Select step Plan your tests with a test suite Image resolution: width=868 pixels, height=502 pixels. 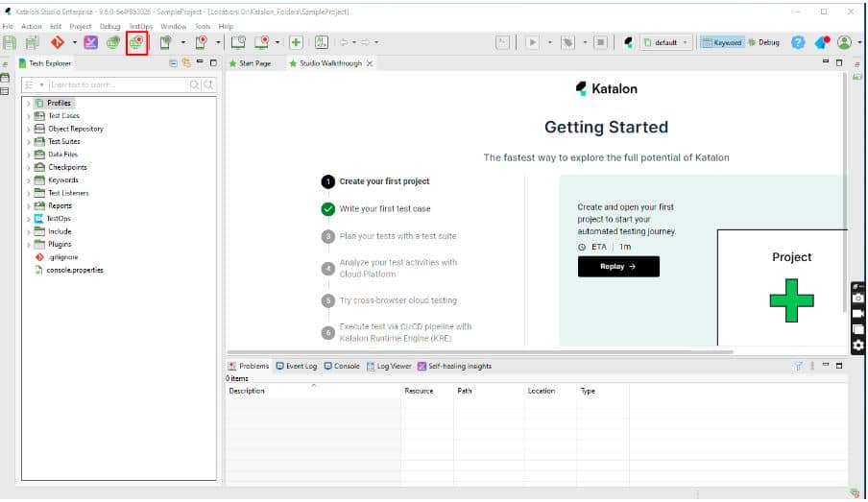coord(398,236)
